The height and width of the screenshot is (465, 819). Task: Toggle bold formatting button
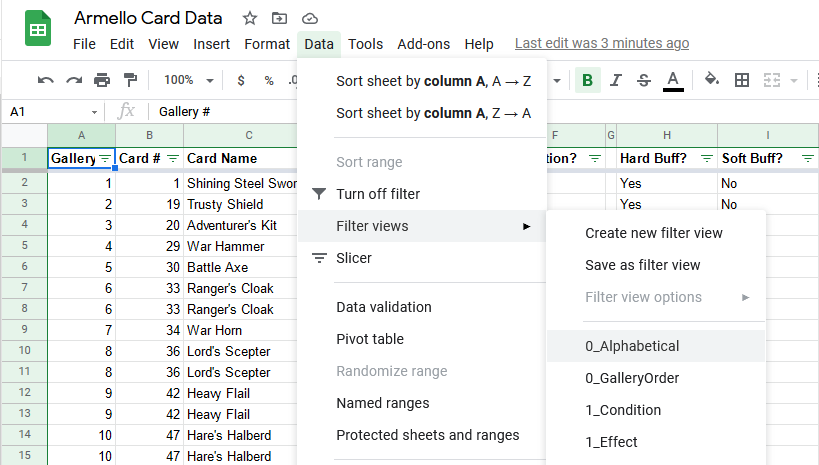[x=587, y=80]
